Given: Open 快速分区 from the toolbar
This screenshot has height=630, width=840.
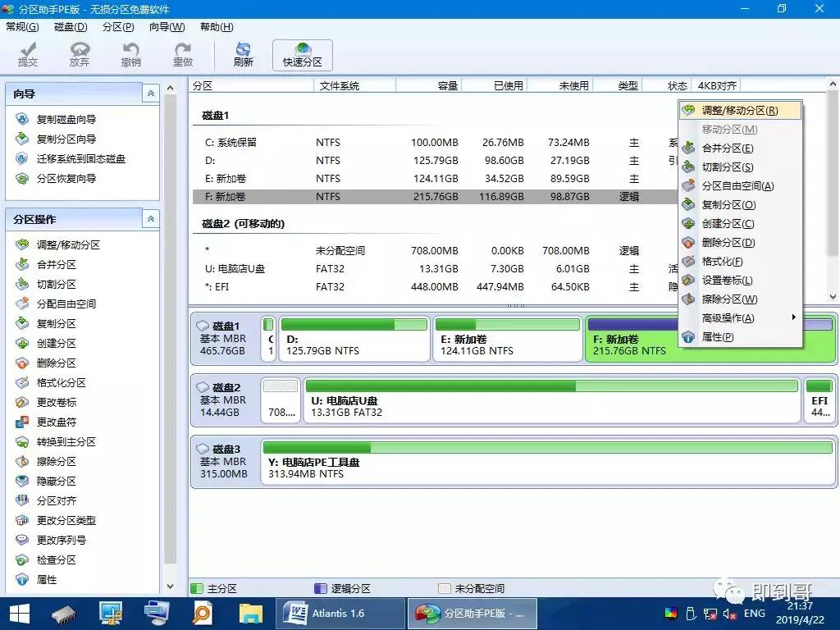Looking at the screenshot, I should click(x=303, y=53).
